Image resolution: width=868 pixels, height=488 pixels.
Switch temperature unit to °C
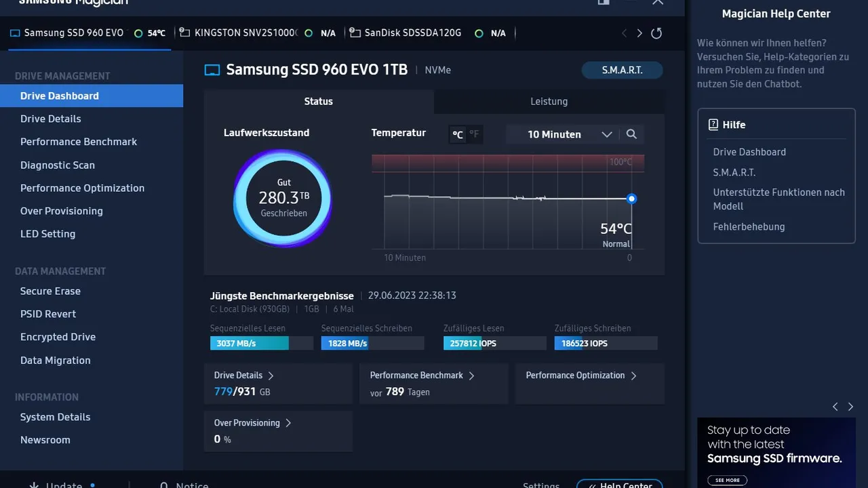point(458,134)
